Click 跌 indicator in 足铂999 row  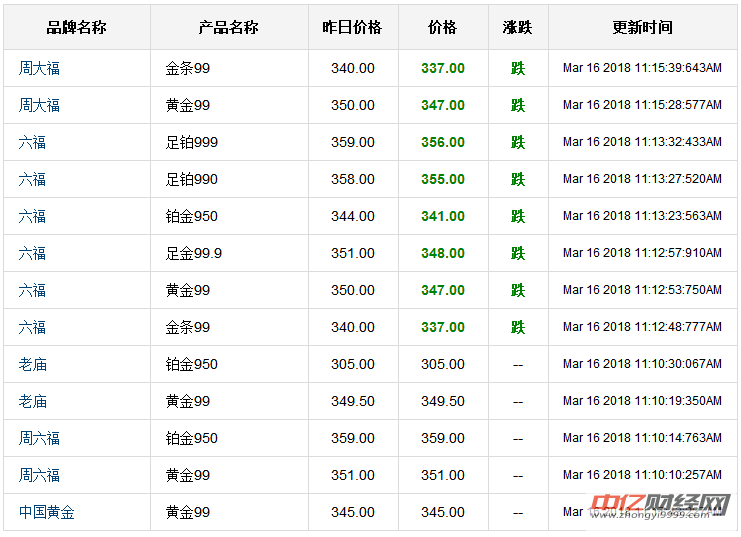click(518, 142)
